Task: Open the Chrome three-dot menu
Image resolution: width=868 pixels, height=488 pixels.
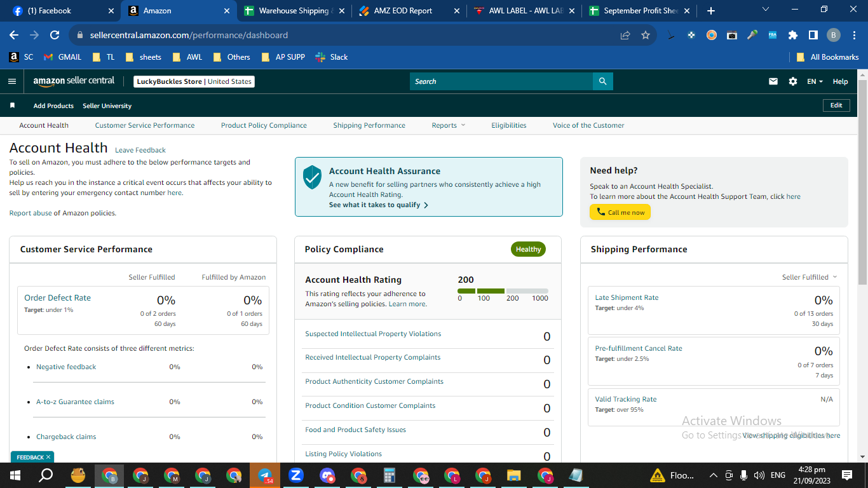Action: tap(853, 35)
